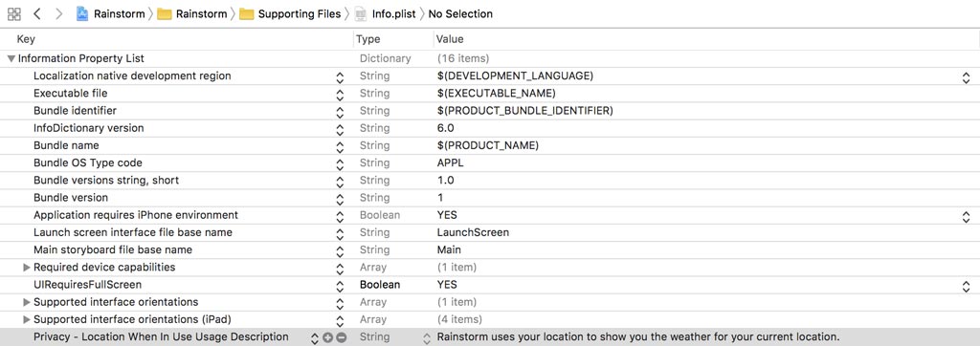980x346 pixels.
Task: Click the (16 items) dictionary value
Action: (x=463, y=58)
